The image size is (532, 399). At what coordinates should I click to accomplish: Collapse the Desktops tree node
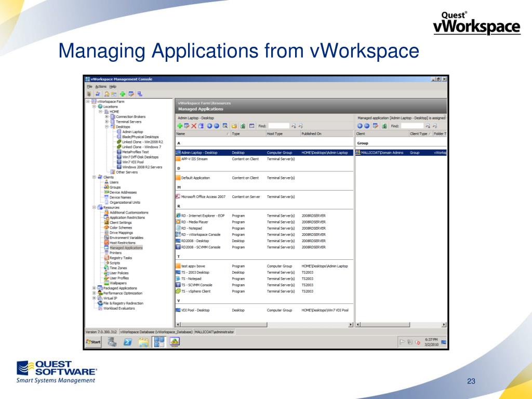click(107, 127)
